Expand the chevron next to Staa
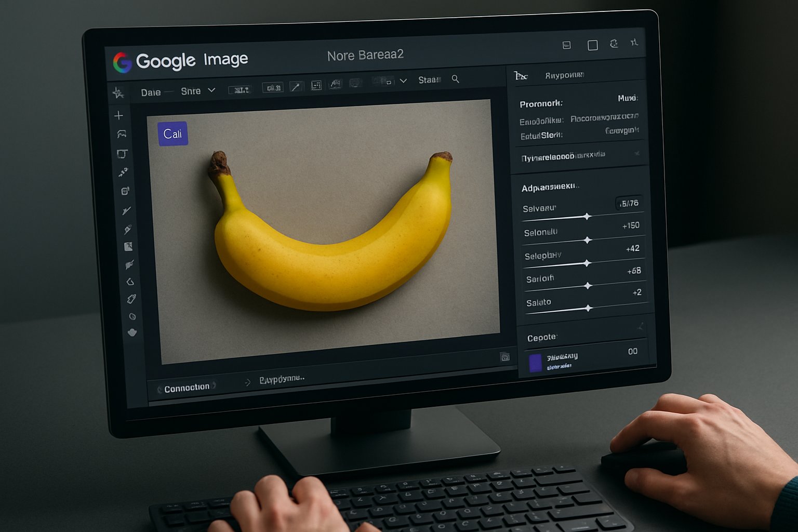 tap(403, 79)
